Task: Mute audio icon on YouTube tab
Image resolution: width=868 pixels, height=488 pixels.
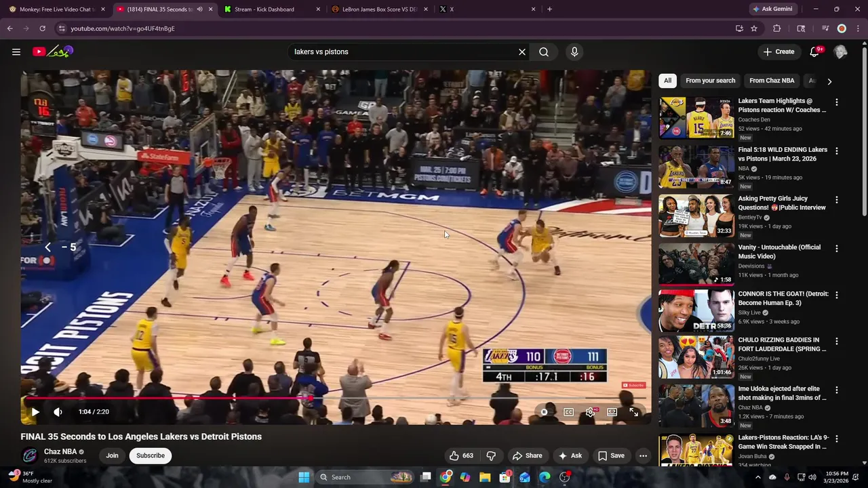Action: point(199,9)
